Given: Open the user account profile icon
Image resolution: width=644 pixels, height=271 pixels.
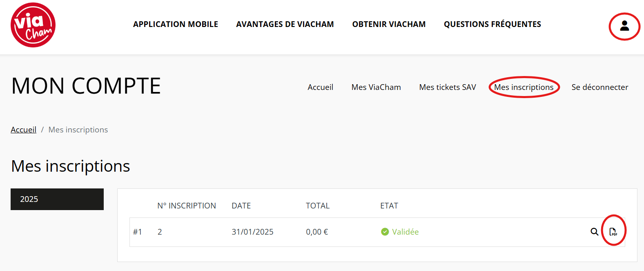Looking at the screenshot, I should tap(624, 26).
